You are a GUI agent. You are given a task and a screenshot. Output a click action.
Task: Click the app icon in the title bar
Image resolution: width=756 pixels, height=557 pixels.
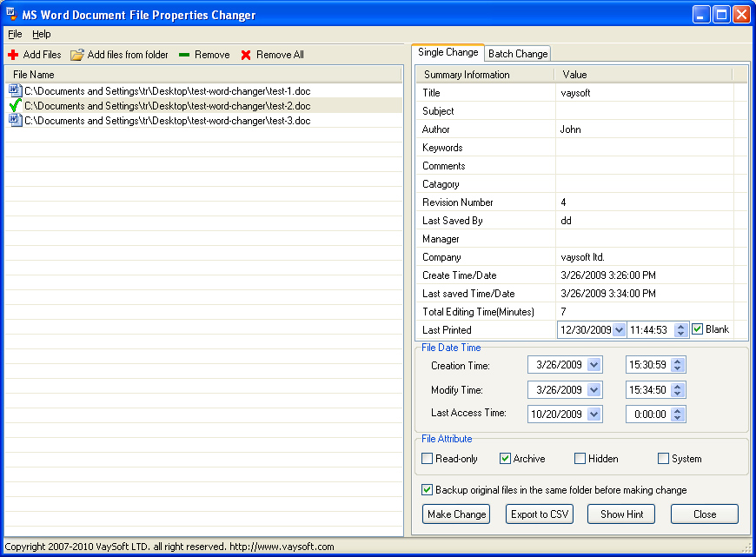click(12, 15)
